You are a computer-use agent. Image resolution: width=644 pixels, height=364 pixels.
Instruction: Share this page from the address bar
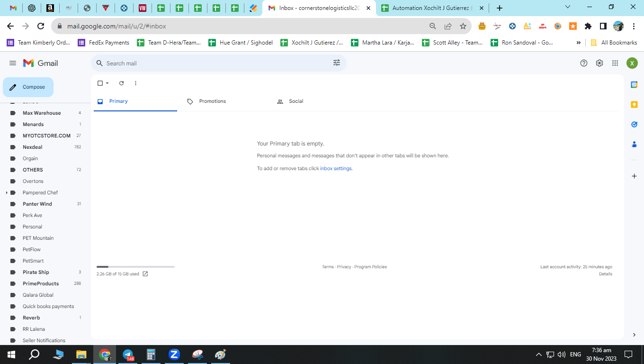(448, 27)
